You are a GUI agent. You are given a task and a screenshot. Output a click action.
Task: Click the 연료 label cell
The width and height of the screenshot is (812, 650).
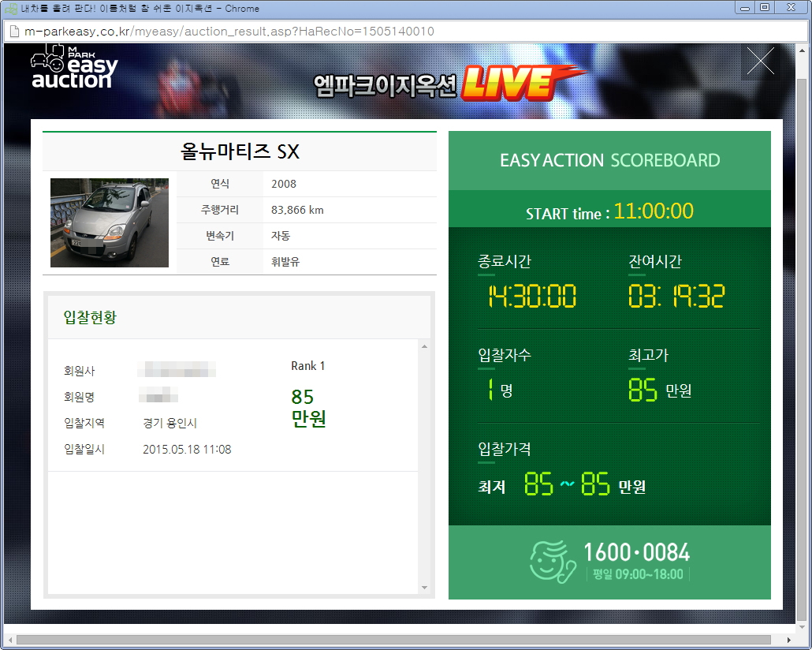tap(220, 262)
